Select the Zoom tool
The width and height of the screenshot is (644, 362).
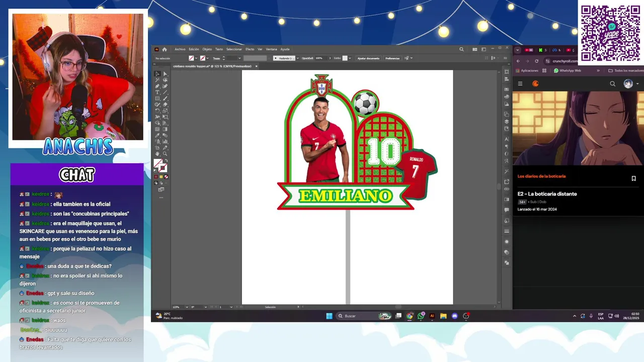[x=165, y=154]
